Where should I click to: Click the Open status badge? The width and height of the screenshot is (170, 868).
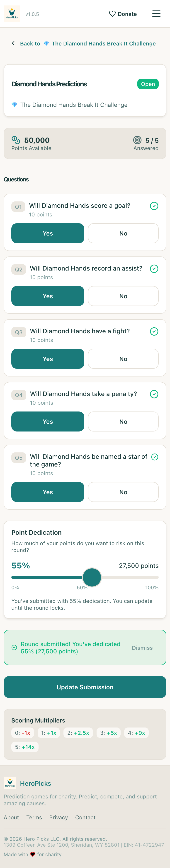pyautogui.click(x=148, y=84)
